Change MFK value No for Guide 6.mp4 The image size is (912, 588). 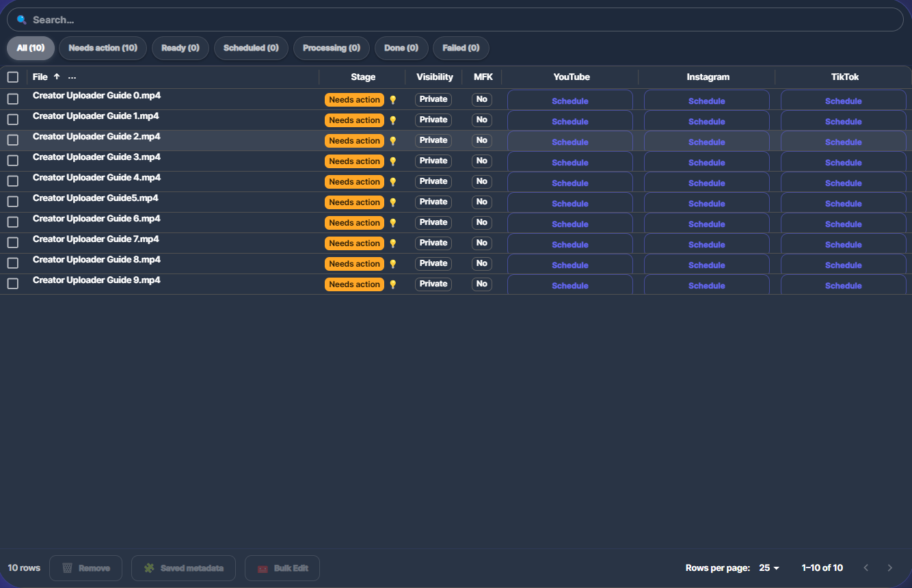tap(482, 222)
